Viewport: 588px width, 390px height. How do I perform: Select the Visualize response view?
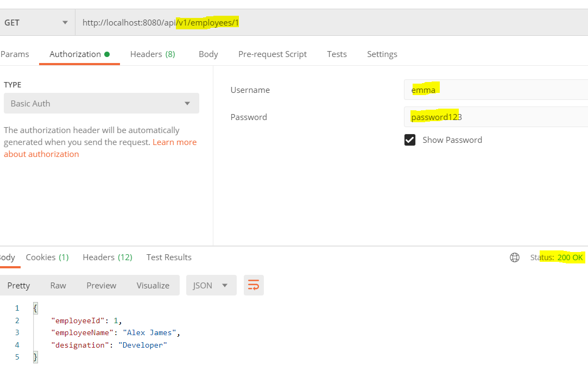[153, 285]
